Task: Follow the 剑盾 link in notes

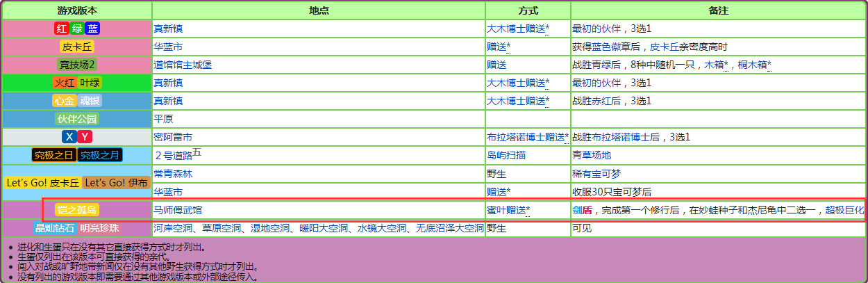Action: click(582, 209)
